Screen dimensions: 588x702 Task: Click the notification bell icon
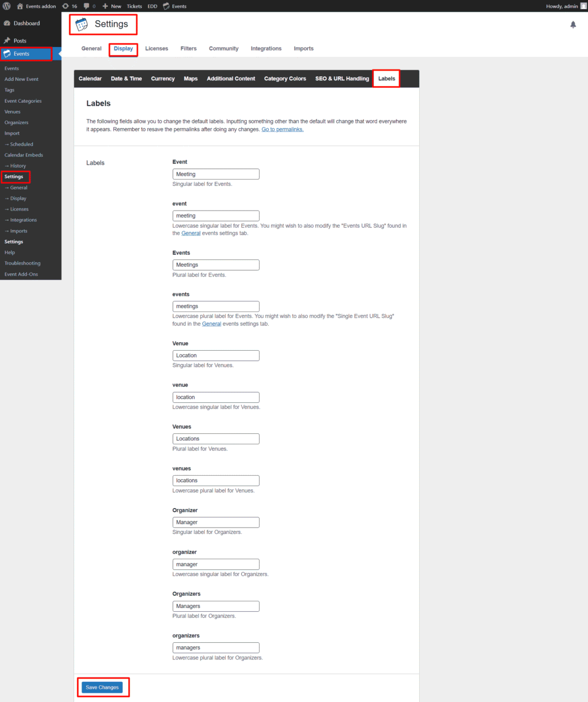[573, 25]
